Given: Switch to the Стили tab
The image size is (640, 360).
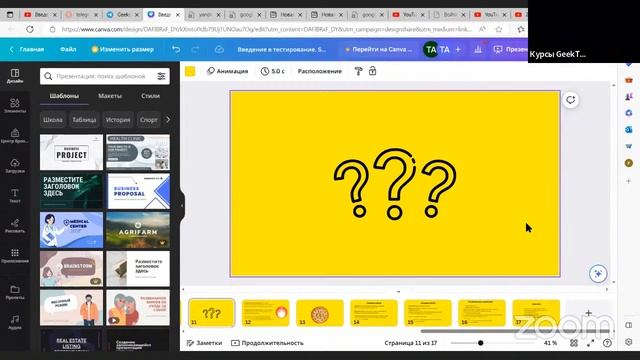Looking at the screenshot, I should [x=150, y=96].
